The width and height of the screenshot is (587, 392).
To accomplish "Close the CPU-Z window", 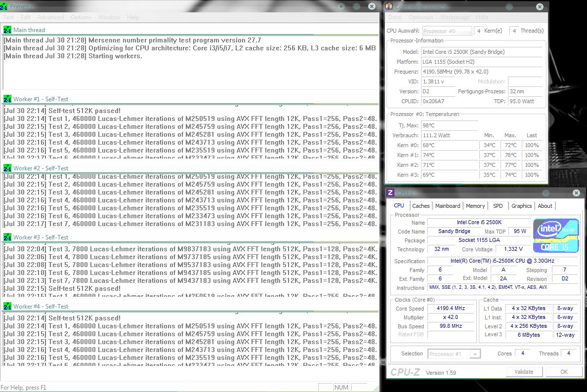I will point(576,193).
